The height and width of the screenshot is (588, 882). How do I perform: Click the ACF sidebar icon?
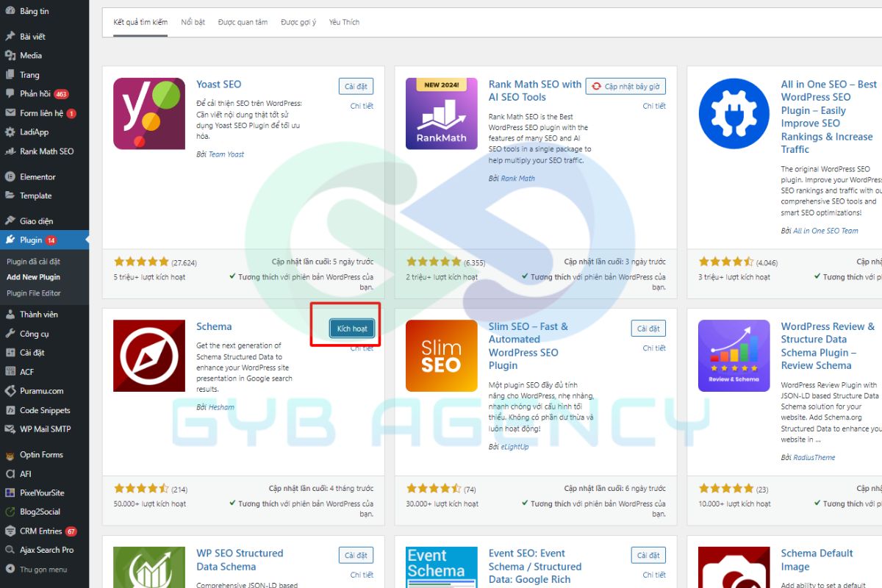pyautogui.click(x=10, y=371)
